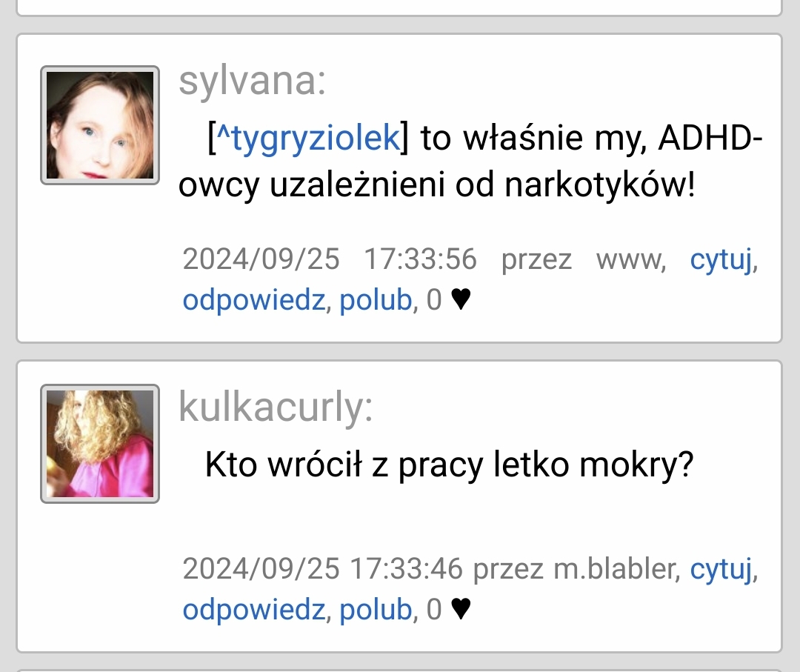Click the text "Kto wrócił z pracy letko mokry?"

click(x=450, y=465)
